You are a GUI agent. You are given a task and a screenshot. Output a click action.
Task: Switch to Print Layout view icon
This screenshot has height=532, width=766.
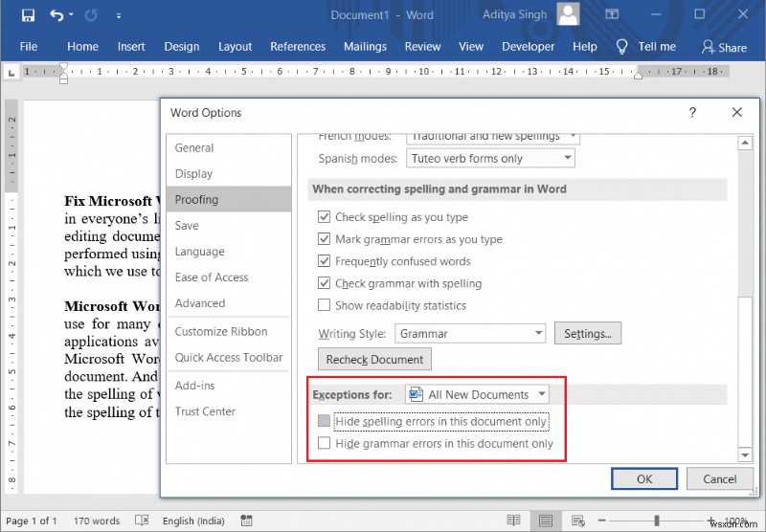click(546, 521)
